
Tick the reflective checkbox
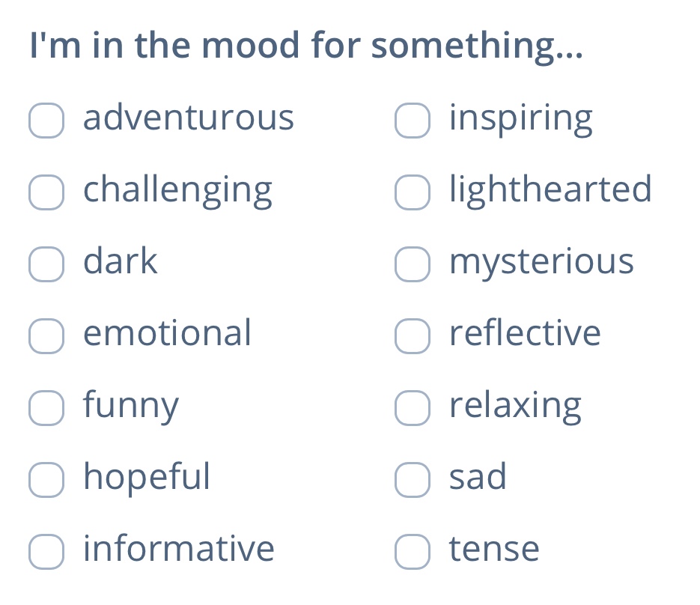click(x=413, y=337)
